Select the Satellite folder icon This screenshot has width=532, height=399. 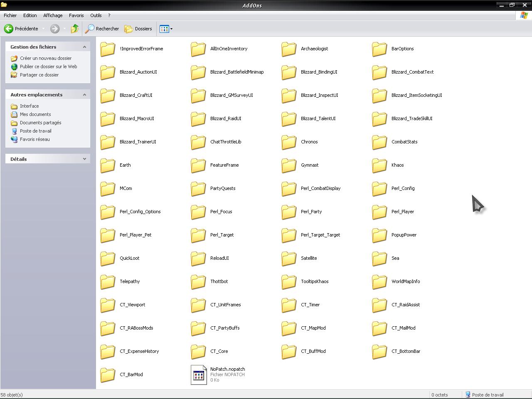coord(289,258)
